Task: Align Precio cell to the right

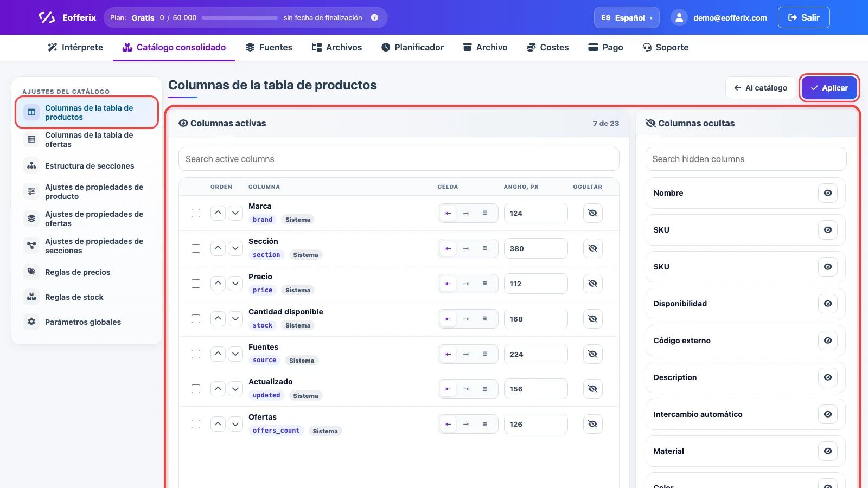Action: (466, 284)
